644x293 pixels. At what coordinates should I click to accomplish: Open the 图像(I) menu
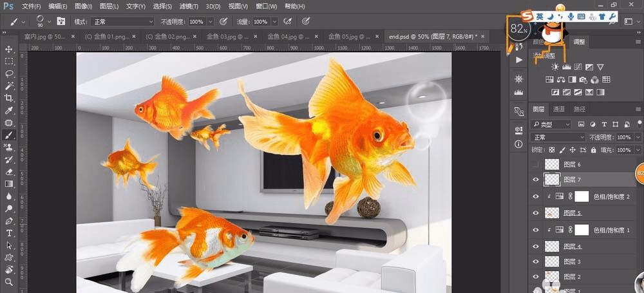pyautogui.click(x=84, y=6)
